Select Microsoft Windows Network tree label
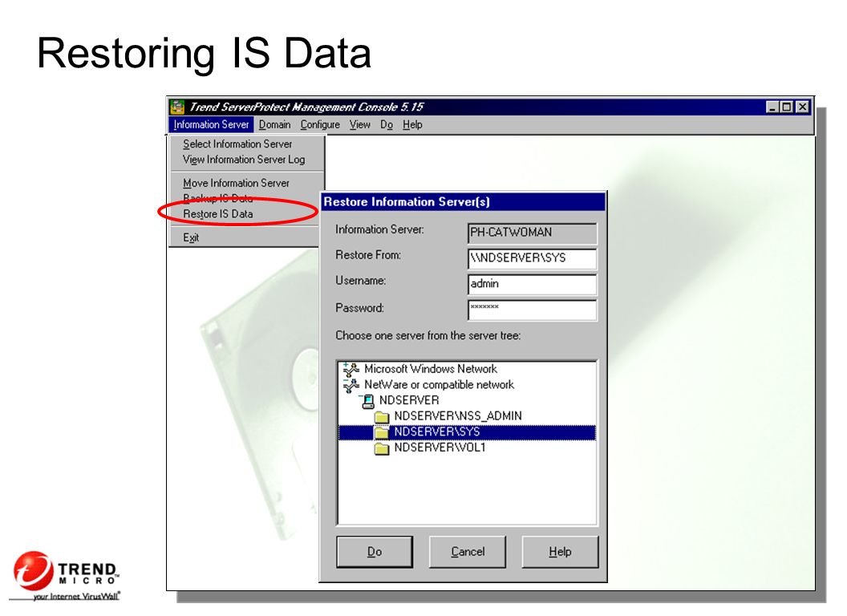Viewport: 847px width, 616px height. coord(431,369)
